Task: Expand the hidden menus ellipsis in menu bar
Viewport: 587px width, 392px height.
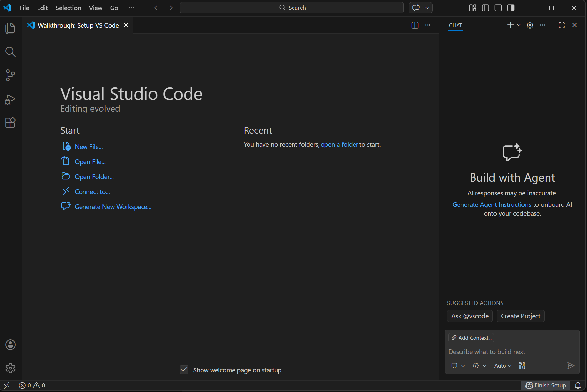Action: 131,8
